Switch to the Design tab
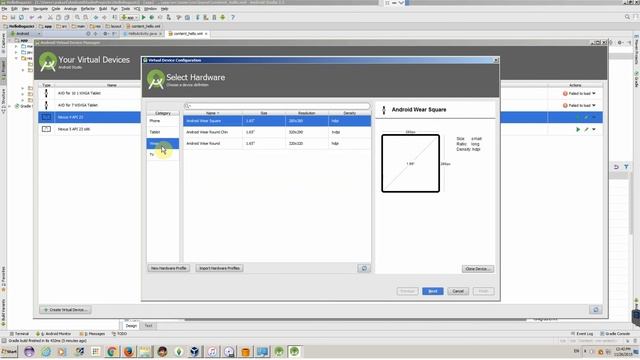 tap(131, 326)
